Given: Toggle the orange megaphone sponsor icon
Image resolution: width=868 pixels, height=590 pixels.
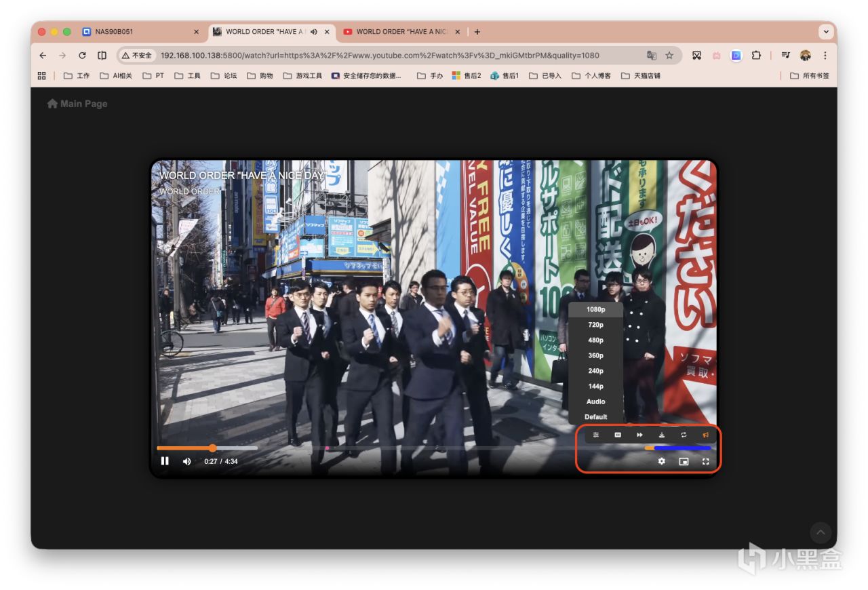Looking at the screenshot, I should pos(706,435).
